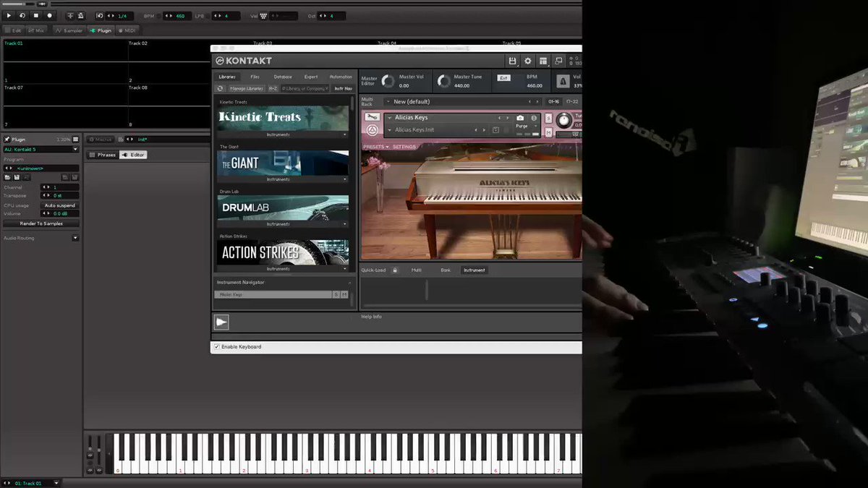Open Action Strikes Instruments dropdown

pos(283,268)
